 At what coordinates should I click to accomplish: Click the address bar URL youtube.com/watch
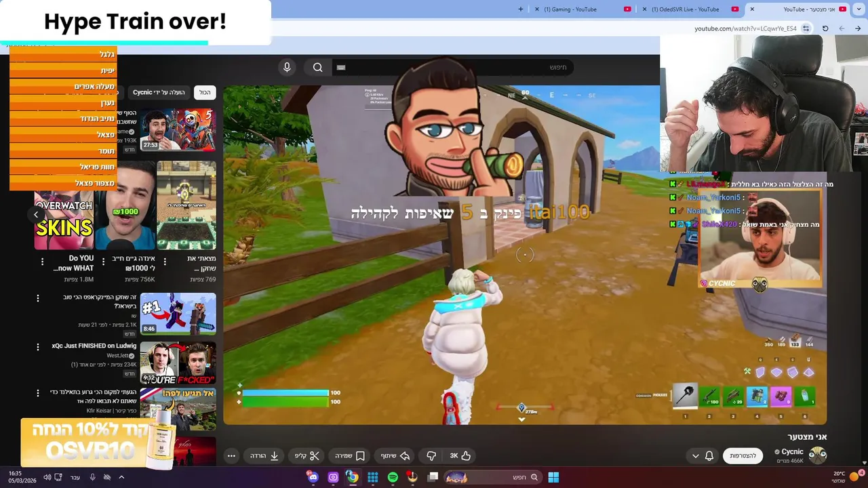(745, 28)
